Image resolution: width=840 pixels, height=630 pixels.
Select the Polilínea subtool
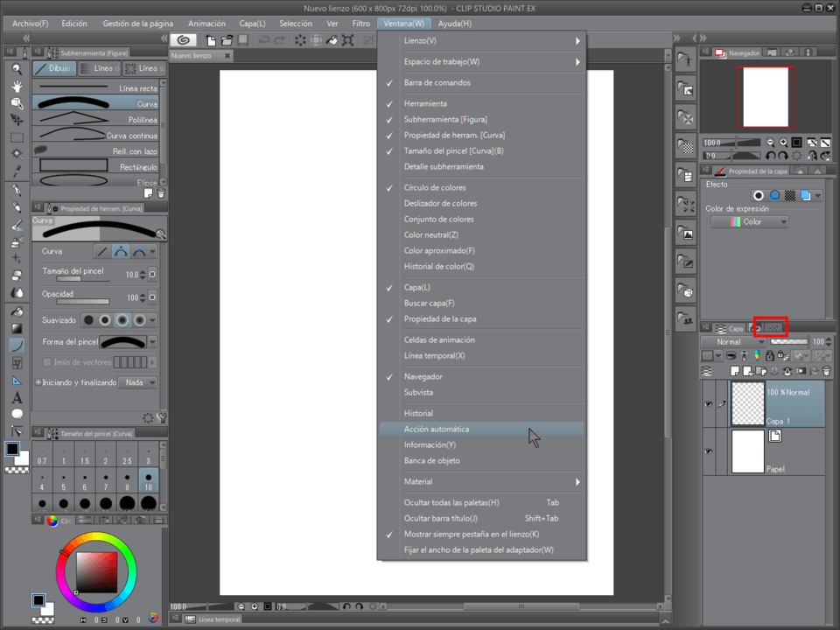click(96, 119)
